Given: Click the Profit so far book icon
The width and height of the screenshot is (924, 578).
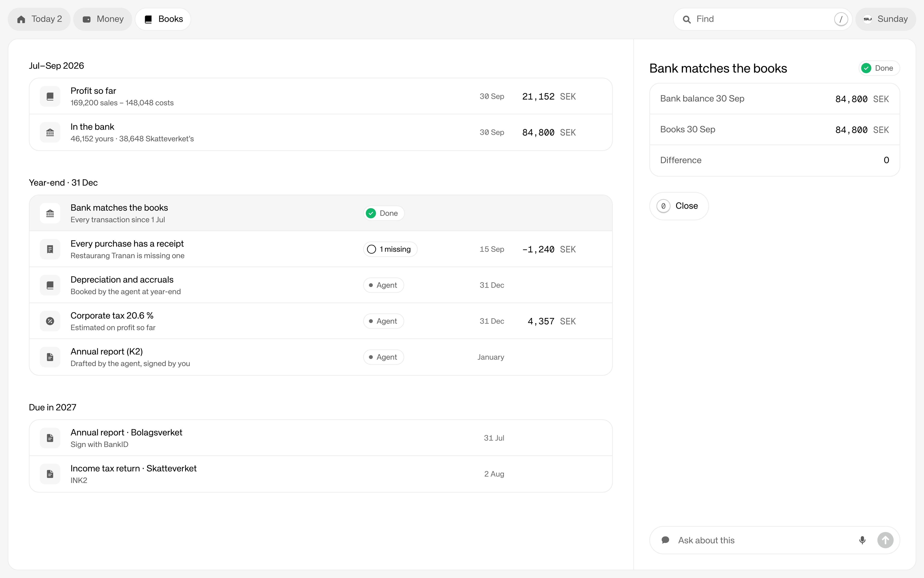Looking at the screenshot, I should [50, 96].
